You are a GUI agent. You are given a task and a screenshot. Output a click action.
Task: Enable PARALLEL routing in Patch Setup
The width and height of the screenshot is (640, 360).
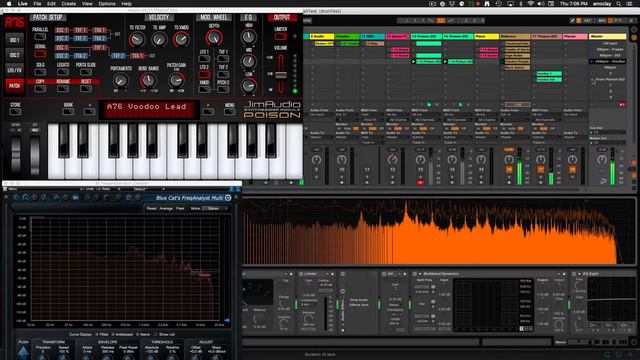click(40, 37)
